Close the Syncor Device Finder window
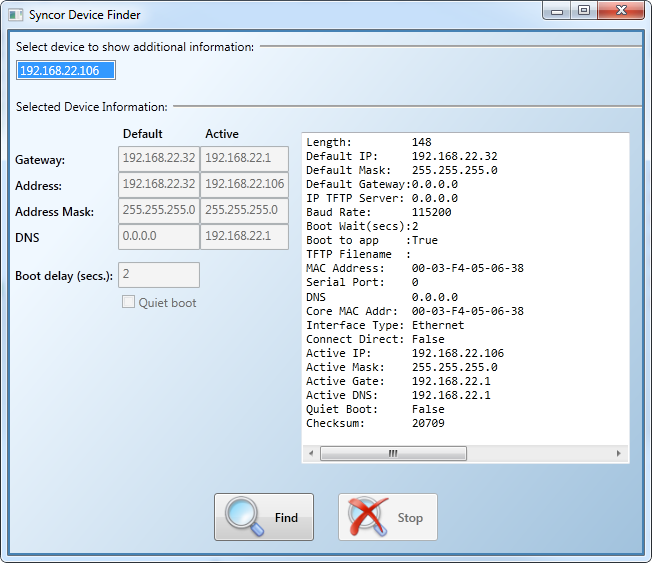 (621, 11)
